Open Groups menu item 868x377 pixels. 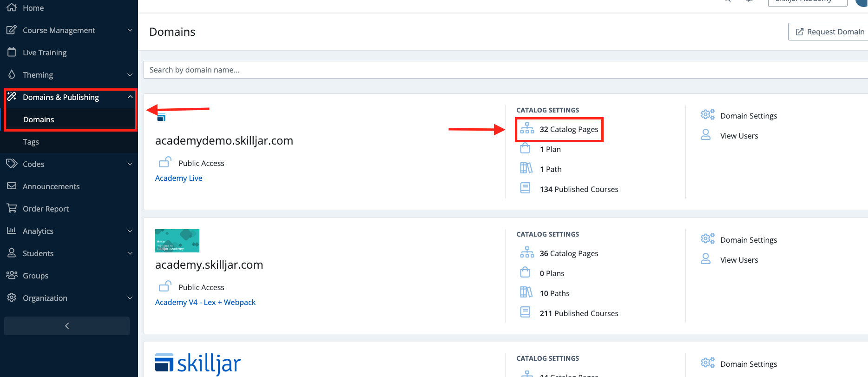[69, 276]
